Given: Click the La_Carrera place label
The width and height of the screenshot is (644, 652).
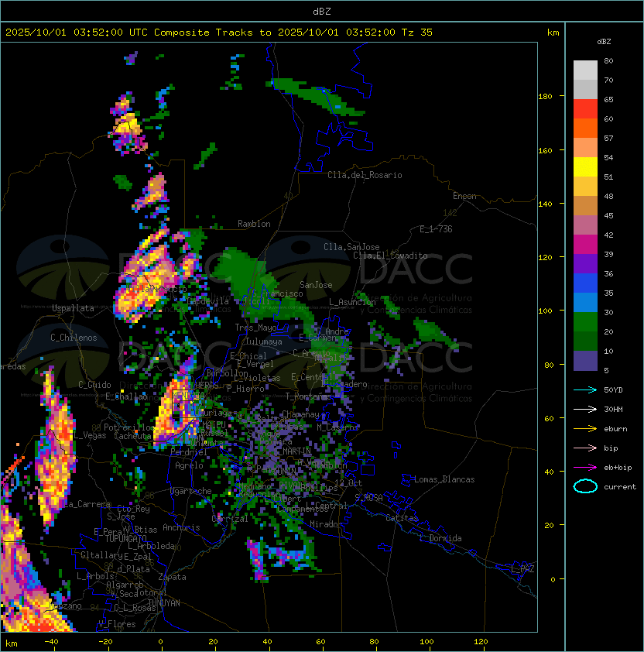Looking at the screenshot, I should click(x=87, y=504).
